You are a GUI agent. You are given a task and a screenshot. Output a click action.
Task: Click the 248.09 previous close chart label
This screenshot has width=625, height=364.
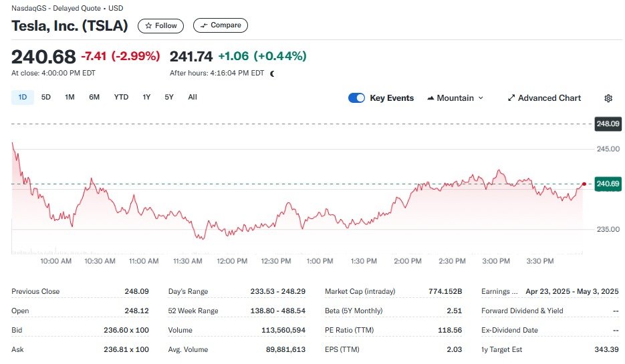pos(608,124)
